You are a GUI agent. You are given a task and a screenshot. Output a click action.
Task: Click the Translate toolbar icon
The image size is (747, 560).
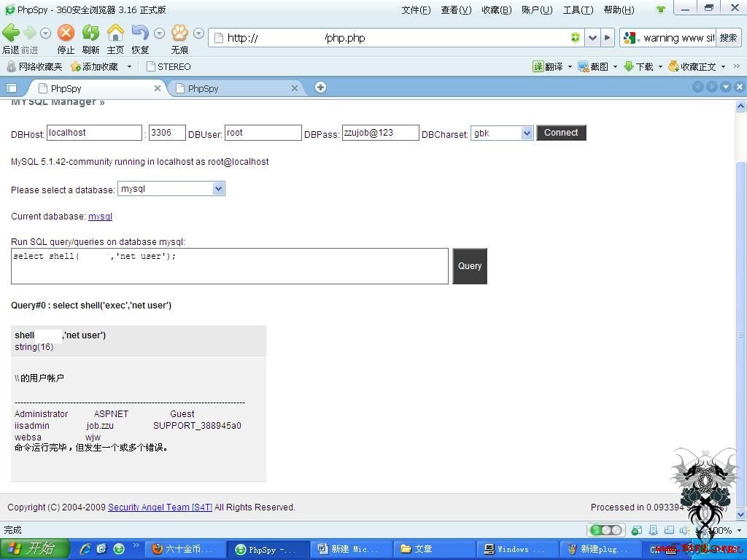tap(548, 66)
